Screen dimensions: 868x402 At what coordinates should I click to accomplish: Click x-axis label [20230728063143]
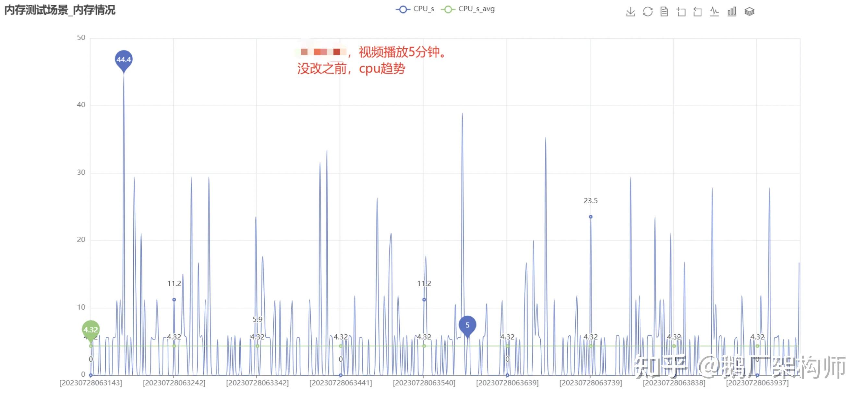(x=90, y=383)
